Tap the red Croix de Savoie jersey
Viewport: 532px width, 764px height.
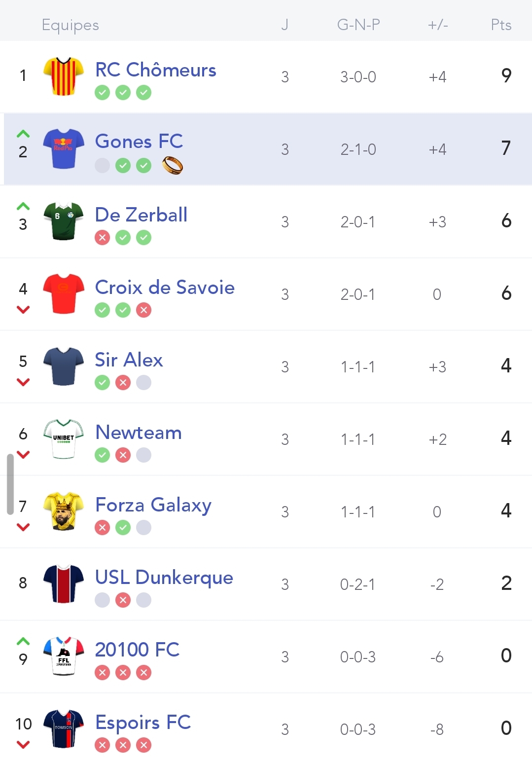[x=63, y=293]
